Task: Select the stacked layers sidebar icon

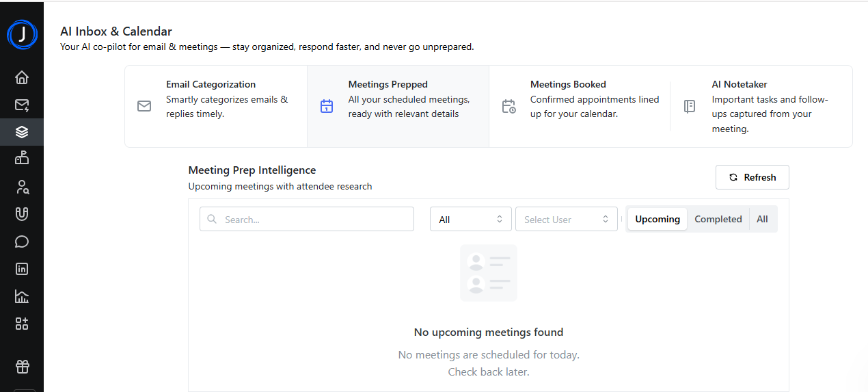Action: [22, 132]
